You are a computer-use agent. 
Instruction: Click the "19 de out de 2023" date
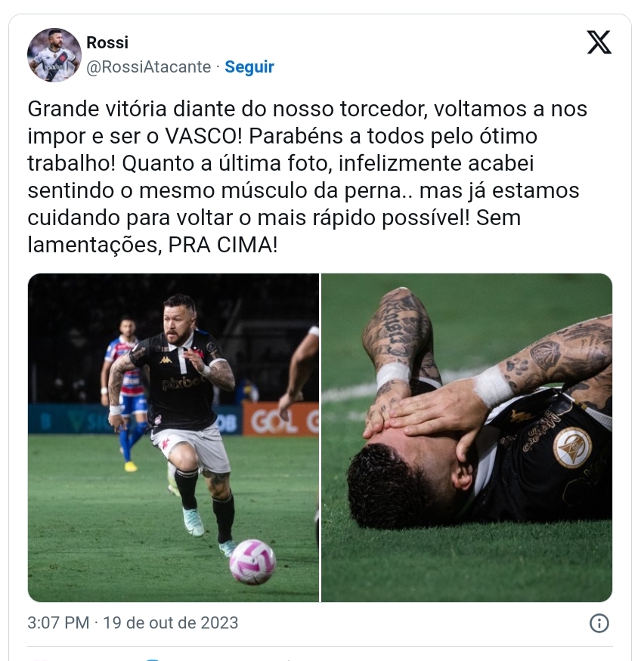[170, 622]
